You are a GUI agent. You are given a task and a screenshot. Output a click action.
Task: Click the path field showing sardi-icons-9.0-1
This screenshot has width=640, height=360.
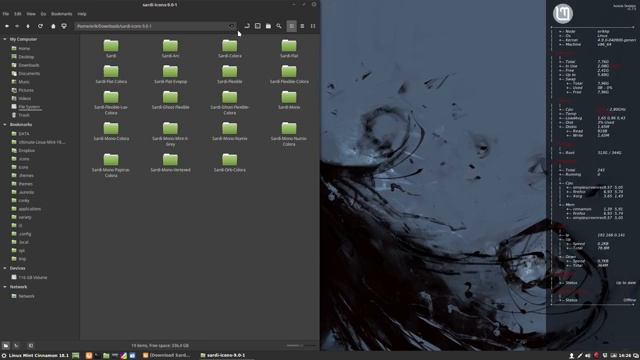(155, 26)
